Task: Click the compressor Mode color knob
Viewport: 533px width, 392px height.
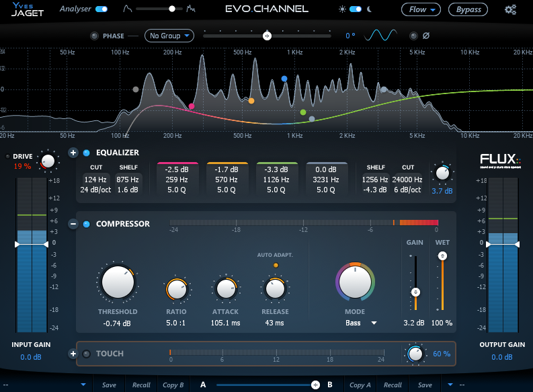Action: (355, 282)
